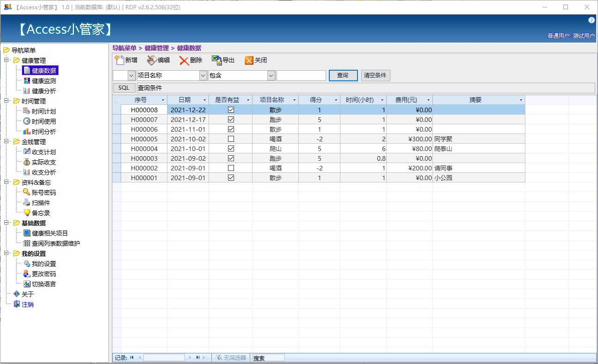Select 健康分析 chart icon in tree
The image size is (598, 364).
point(27,91)
